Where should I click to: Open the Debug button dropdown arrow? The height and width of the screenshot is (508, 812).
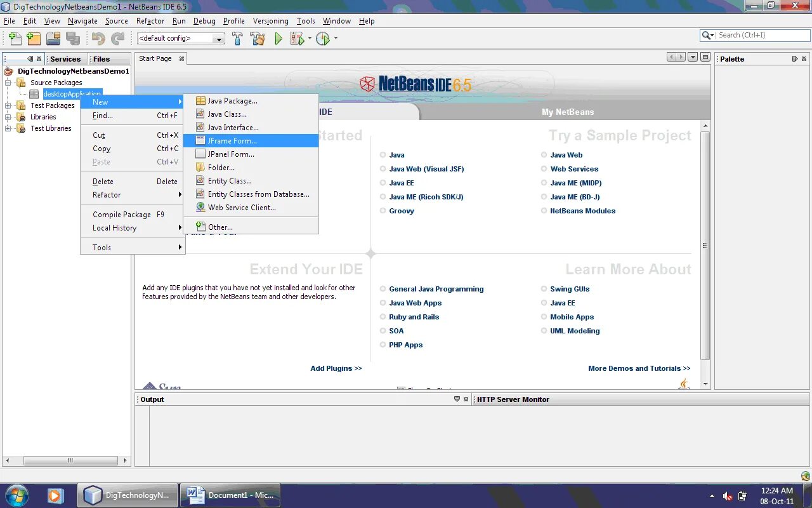click(310, 39)
